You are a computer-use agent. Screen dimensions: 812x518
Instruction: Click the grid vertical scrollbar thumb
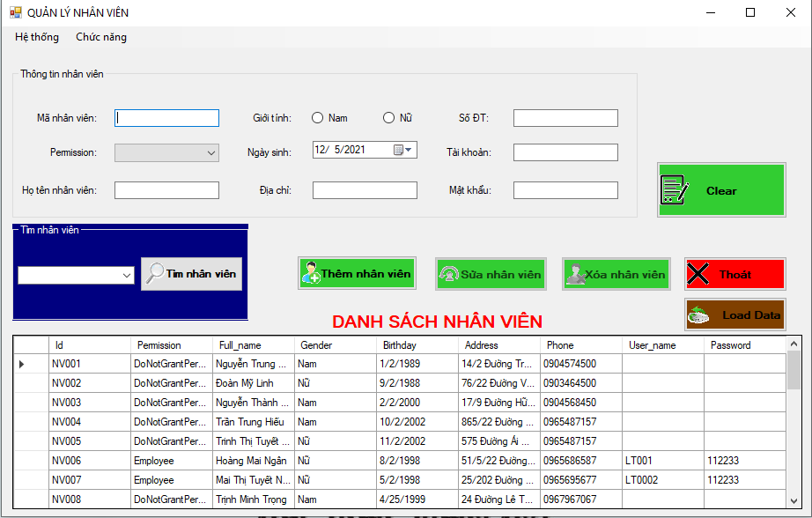point(794,370)
